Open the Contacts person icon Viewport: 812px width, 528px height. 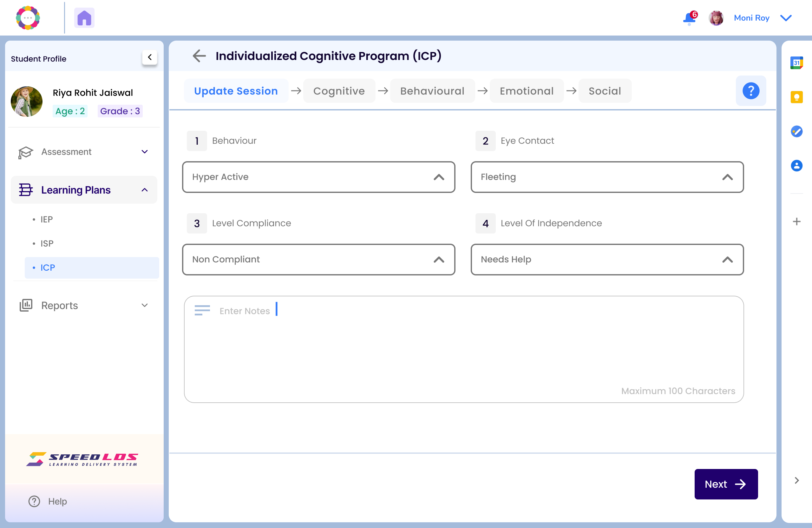pos(796,166)
